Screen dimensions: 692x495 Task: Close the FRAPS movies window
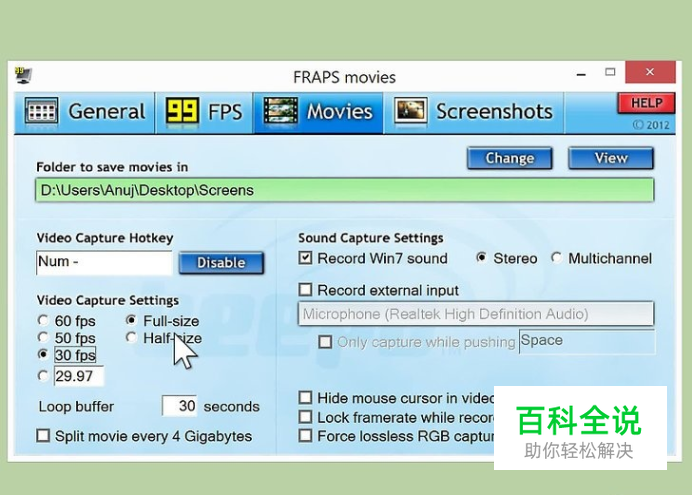(x=650, y=72)
